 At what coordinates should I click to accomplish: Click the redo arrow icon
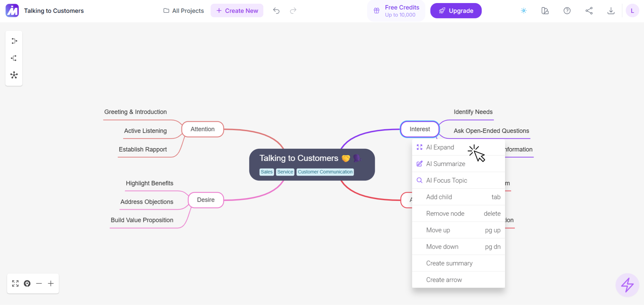293,11
